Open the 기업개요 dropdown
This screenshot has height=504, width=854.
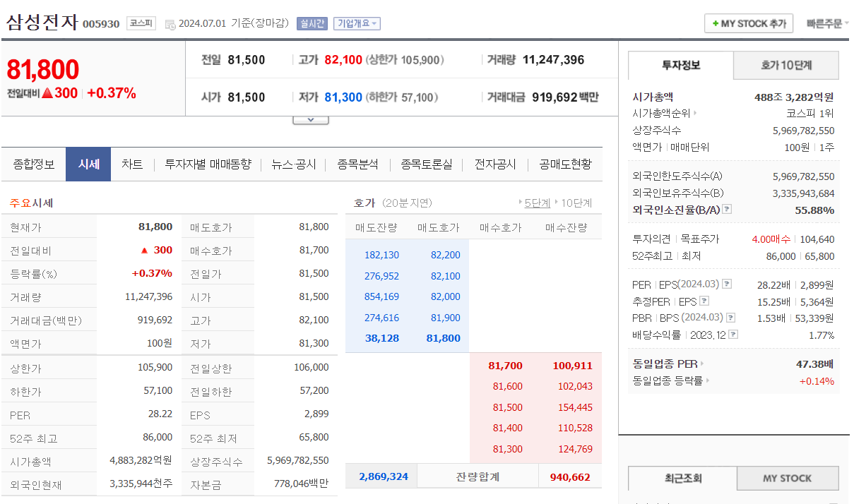tap(357, 23)
